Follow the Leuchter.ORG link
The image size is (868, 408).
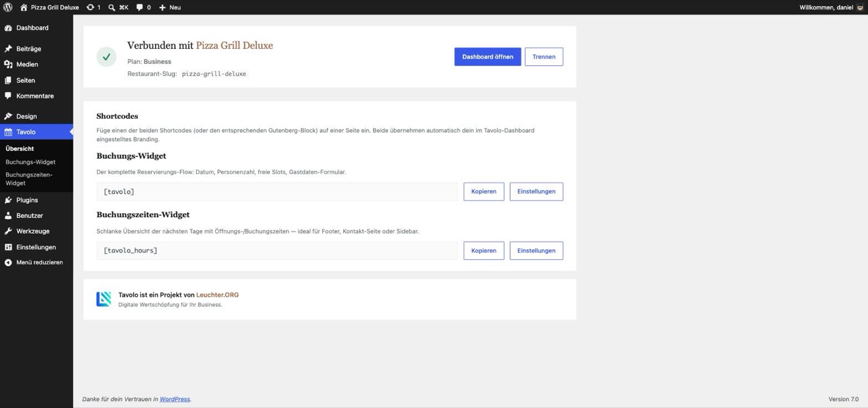(x=218, y=295)
